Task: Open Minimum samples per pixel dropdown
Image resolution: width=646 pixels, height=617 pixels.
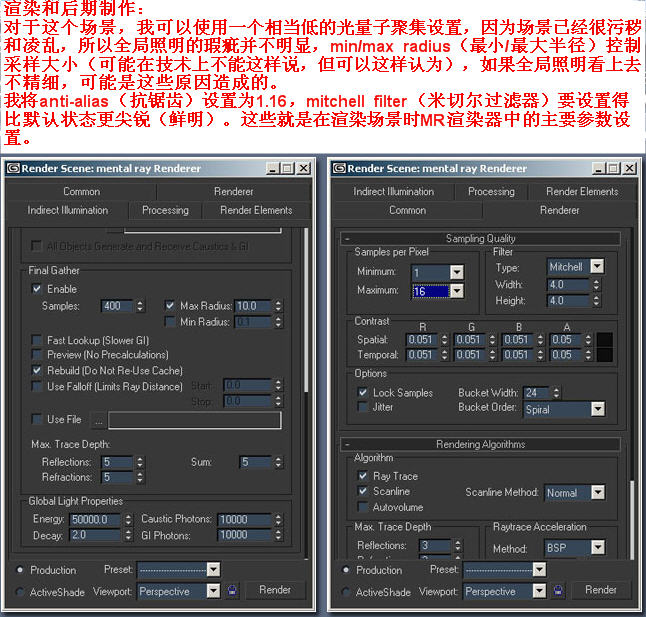Action: click(x=457, y=272)
